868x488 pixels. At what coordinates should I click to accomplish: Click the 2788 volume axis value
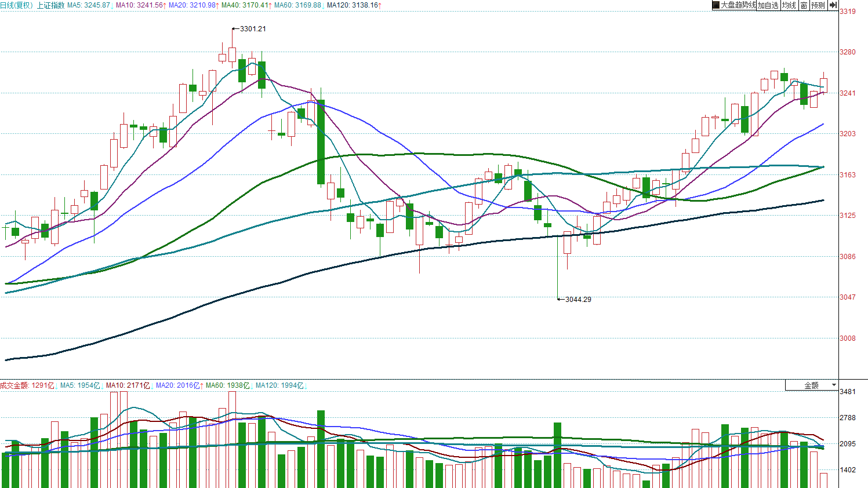click(848, 418)
